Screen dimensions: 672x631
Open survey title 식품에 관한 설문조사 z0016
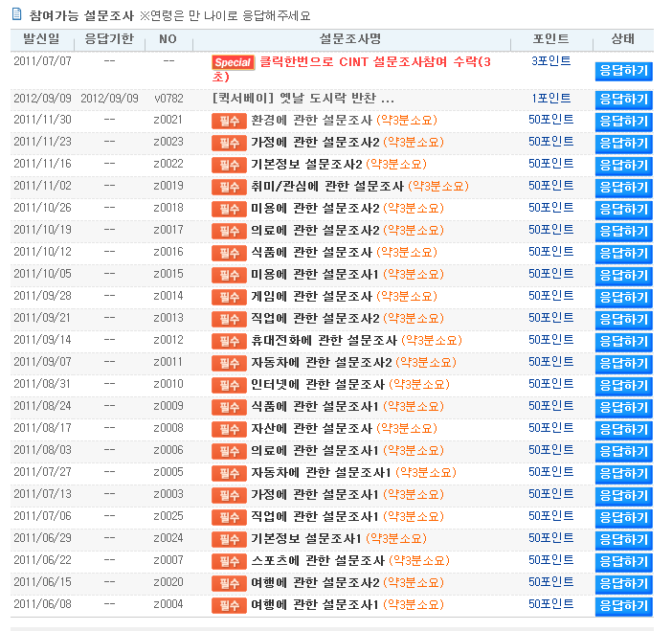tap(311, 253)
